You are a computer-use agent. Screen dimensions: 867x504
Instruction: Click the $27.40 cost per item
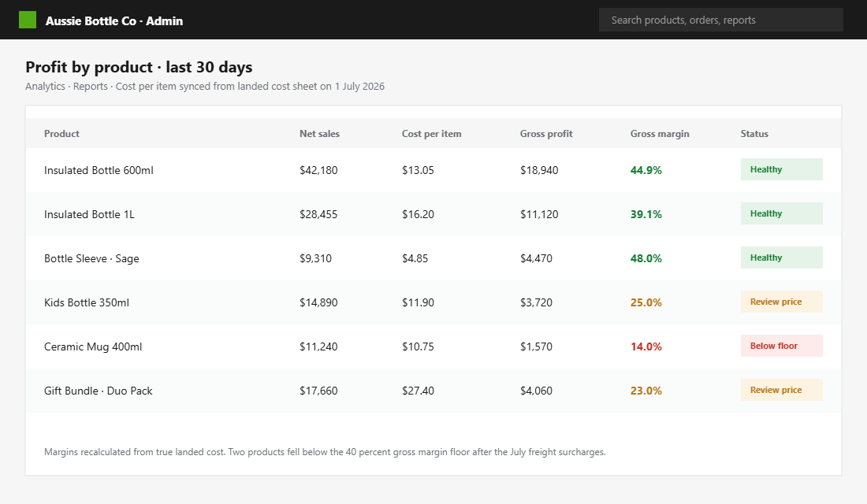pyautogui.click(x=418, y=391)
